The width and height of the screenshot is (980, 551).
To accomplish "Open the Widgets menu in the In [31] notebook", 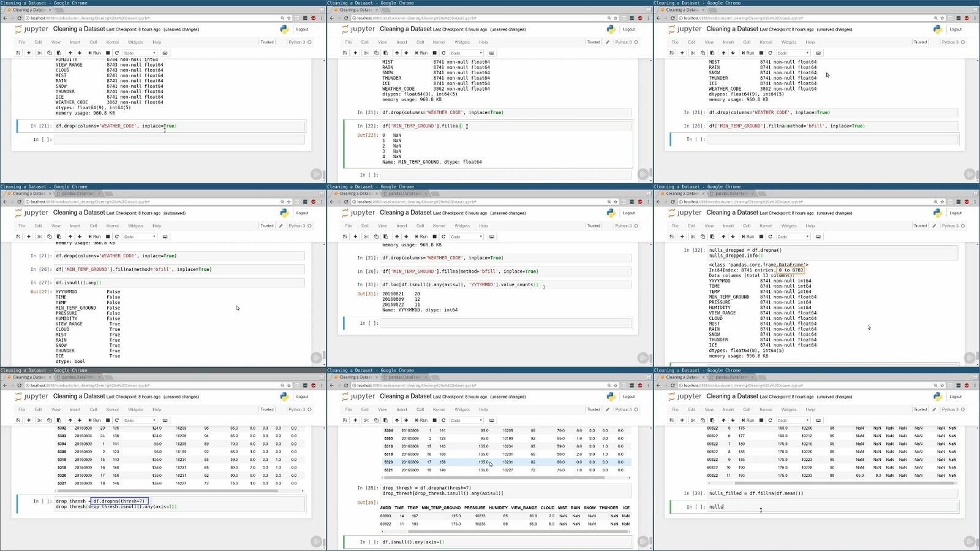I will tap(462, 226).
